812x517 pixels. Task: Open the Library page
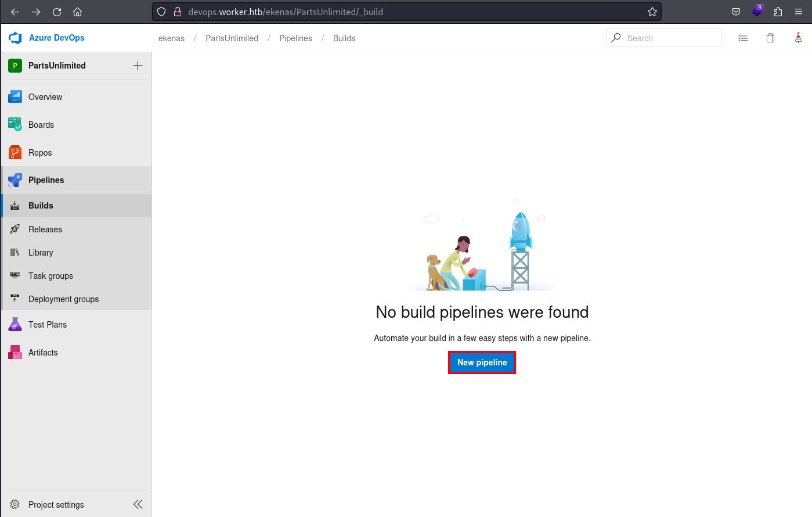77,253
